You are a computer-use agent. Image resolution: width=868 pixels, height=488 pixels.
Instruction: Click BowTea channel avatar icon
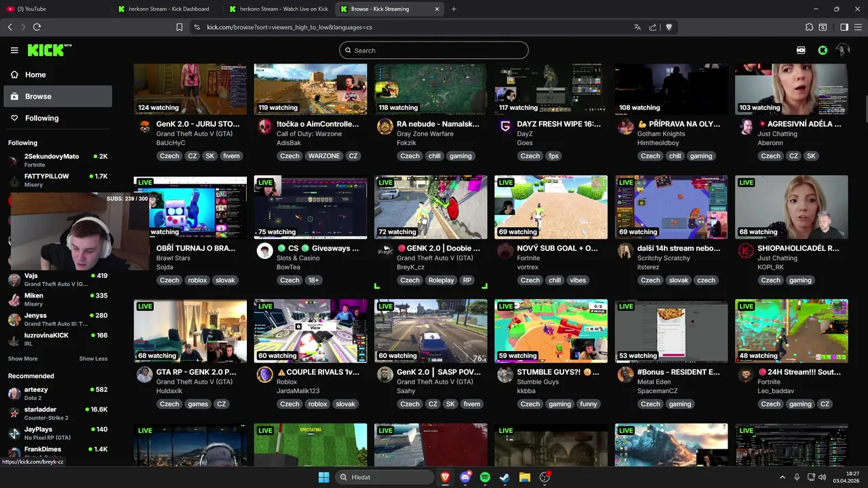pos(264,251)
